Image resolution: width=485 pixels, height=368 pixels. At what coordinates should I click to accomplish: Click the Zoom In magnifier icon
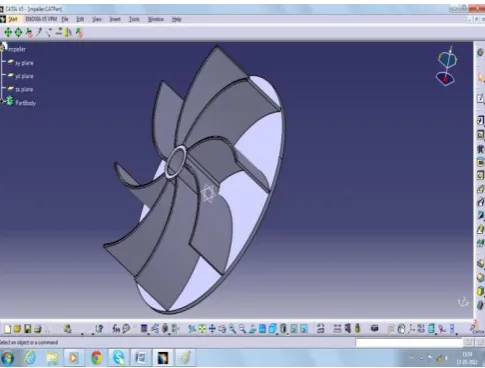232,329
